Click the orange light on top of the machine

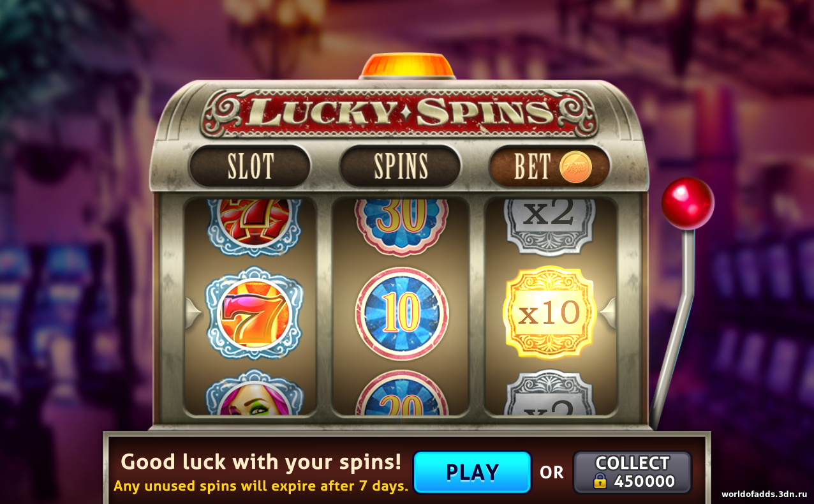pos(406,66)
